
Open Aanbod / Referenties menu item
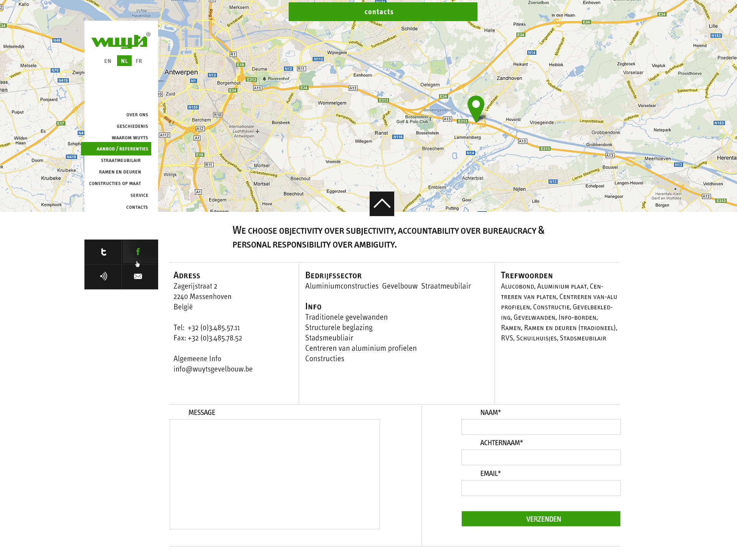[122, 149]
